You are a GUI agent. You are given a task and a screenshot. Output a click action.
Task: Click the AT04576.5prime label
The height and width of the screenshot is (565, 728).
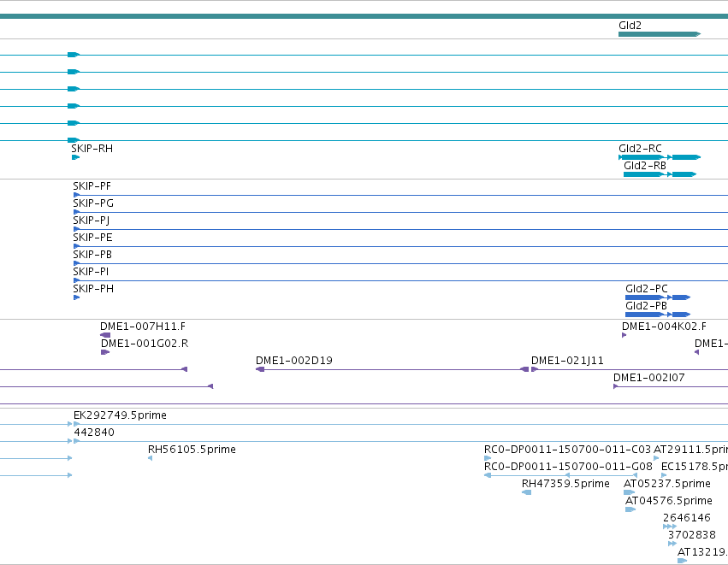pos(669,501)
